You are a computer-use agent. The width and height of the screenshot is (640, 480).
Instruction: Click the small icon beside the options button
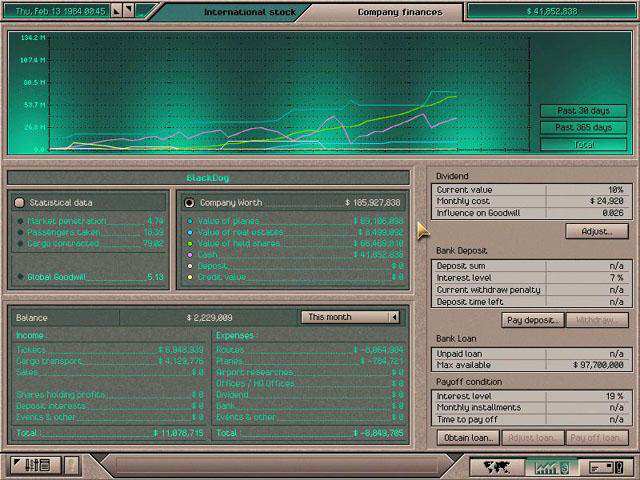(72, 466)
